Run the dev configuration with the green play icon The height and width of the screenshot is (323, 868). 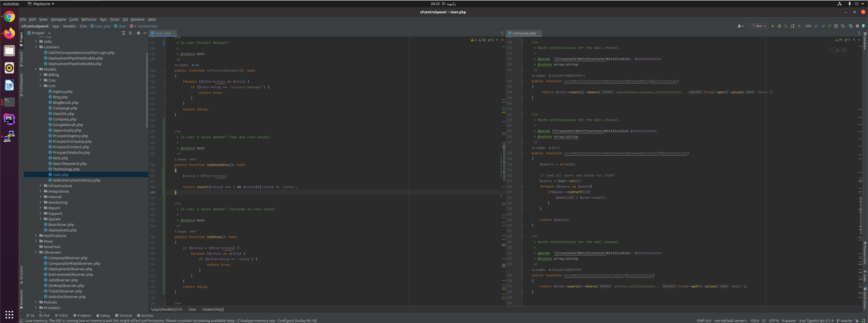coord(773,26)
